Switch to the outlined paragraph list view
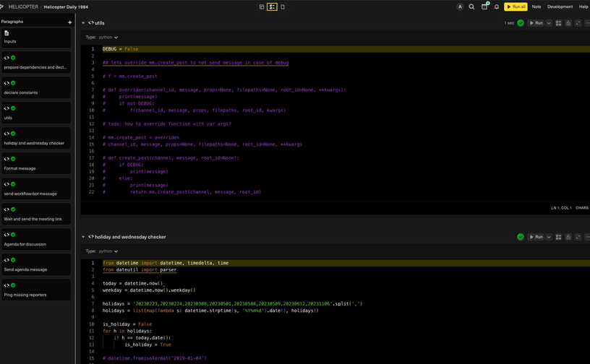 272,6
